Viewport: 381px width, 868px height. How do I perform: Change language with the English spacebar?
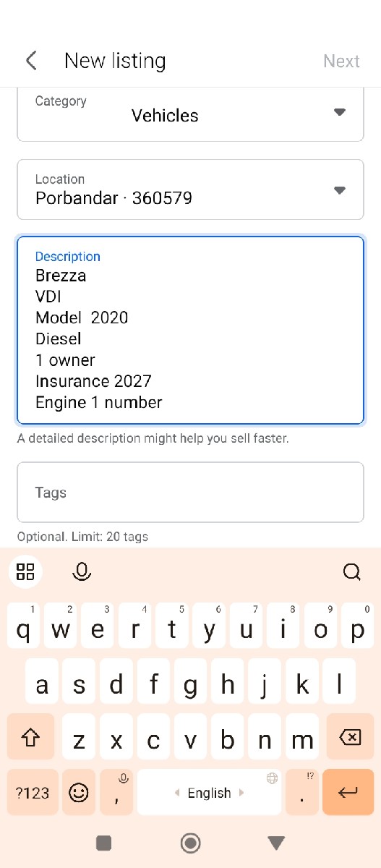tap(209, 792)
